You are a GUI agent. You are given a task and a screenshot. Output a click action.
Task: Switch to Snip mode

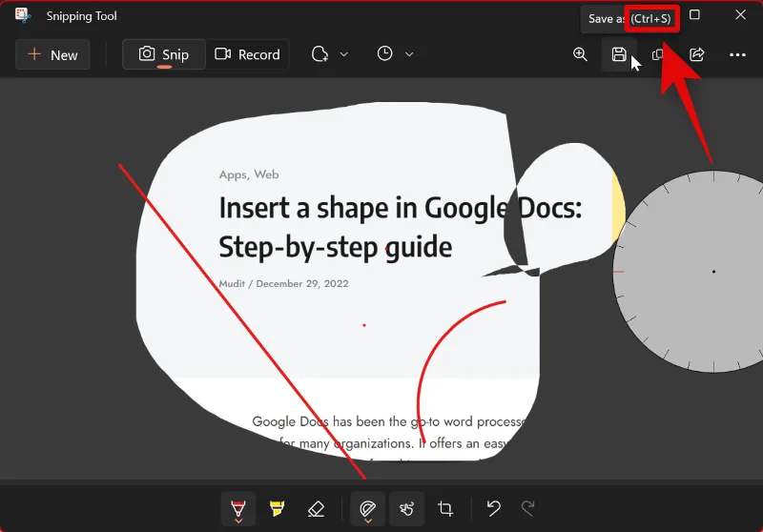pyautogui.click(x=163, y=54)
